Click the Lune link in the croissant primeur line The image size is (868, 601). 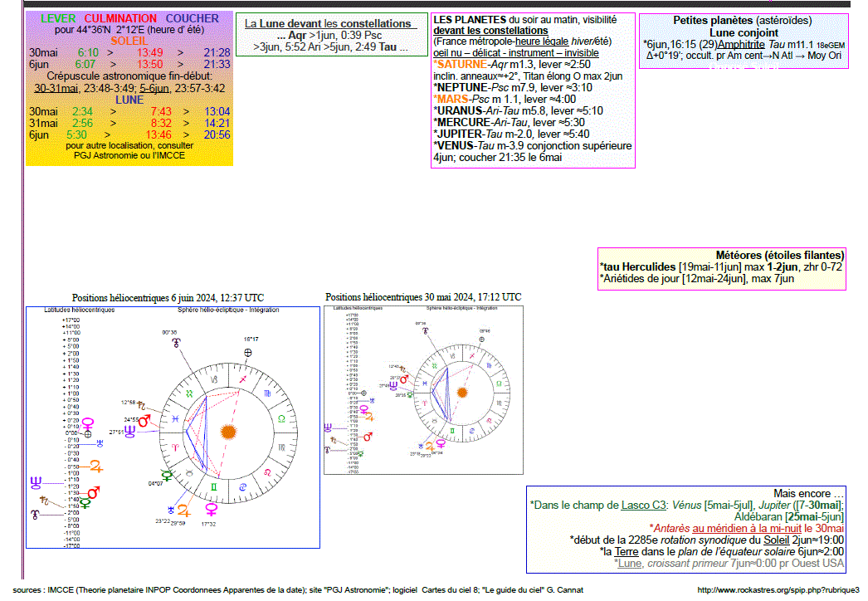coord(629,564)
